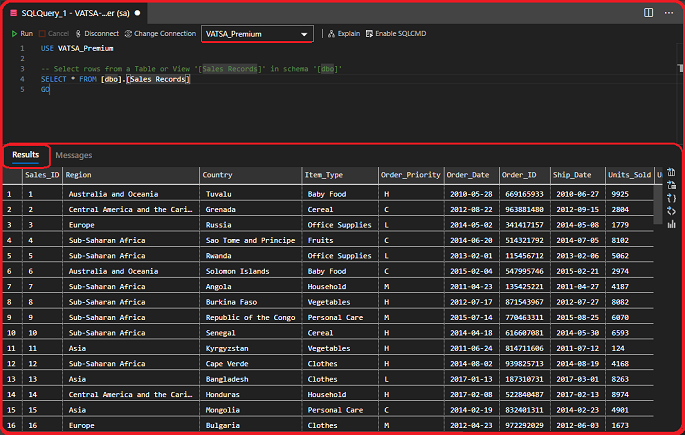685x435 pixels.
Task: Open the results Chart viewer
Action: [671, 224]
